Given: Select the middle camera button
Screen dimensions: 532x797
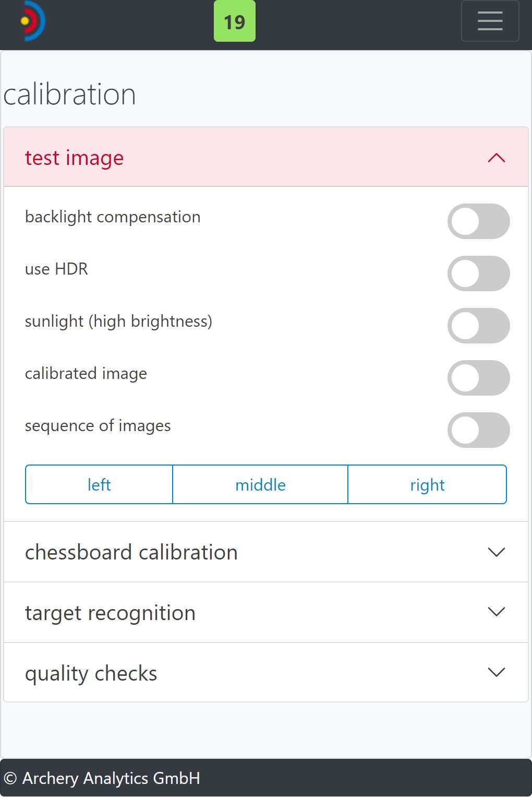Looking at the screenshot, I should tap(260, 485).
